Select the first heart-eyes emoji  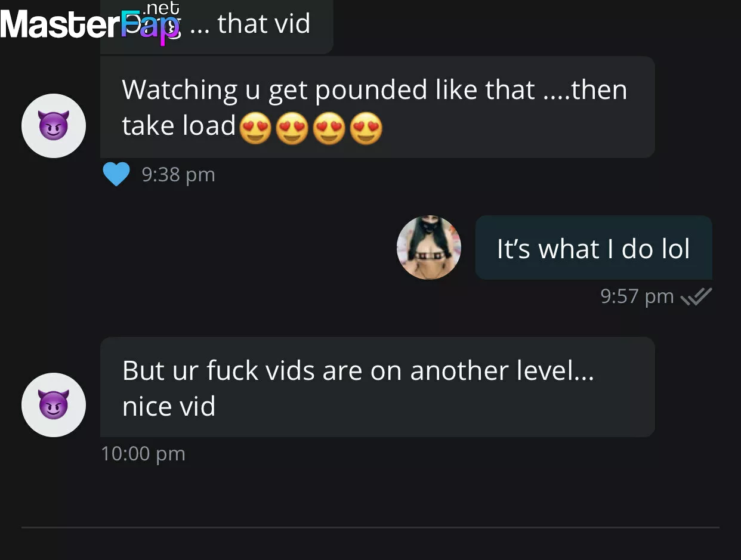[255, 127]
